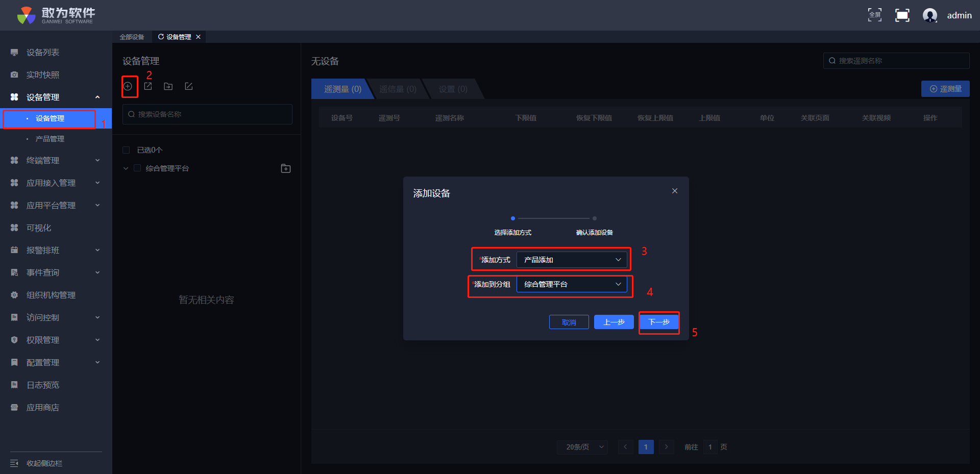980x474 pixels.
Task: Click the export icon in device toolbar
Action: point(148,86)
